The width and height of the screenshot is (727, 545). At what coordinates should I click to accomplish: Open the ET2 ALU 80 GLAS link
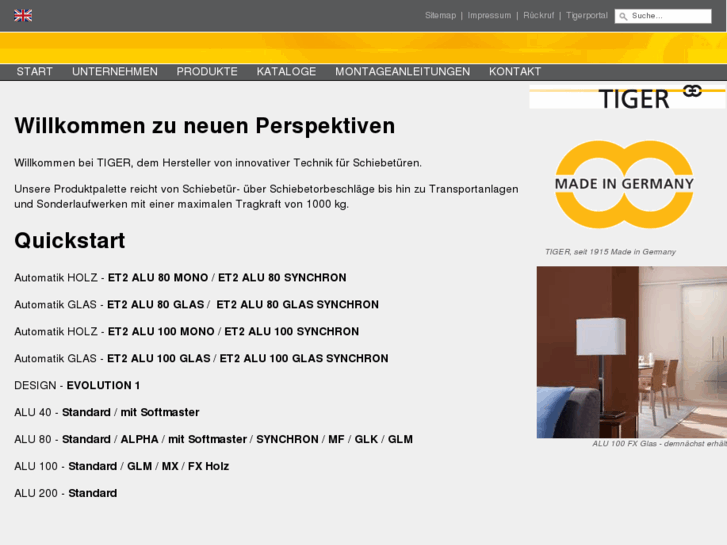(156, 305)
